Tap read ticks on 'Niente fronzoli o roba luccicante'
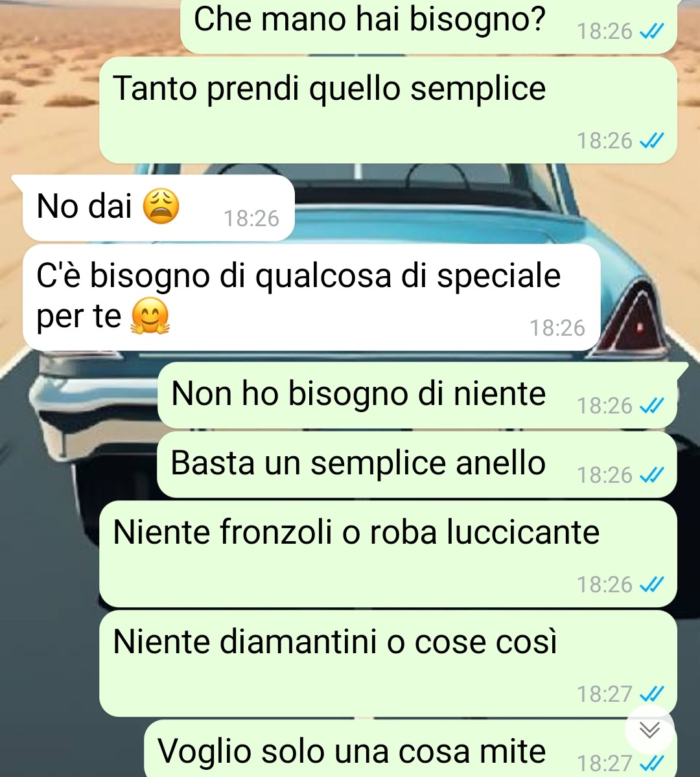 pos(651,585)
